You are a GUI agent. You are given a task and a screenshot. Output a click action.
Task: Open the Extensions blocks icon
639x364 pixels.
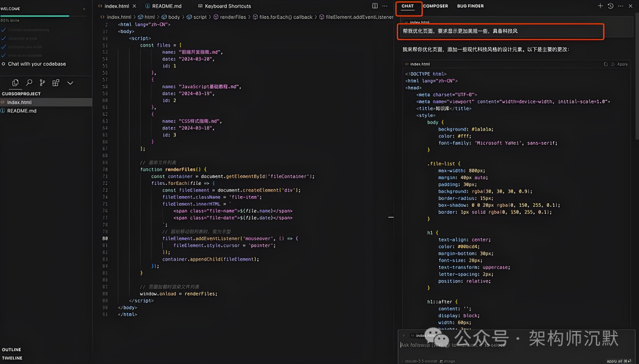click(x=56, y=83)
